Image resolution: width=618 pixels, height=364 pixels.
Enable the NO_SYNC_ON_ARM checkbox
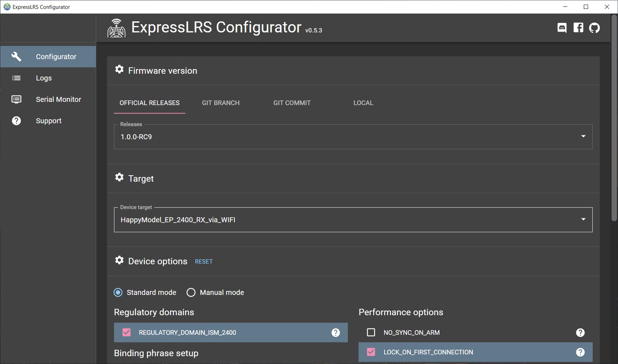[371, 333]
